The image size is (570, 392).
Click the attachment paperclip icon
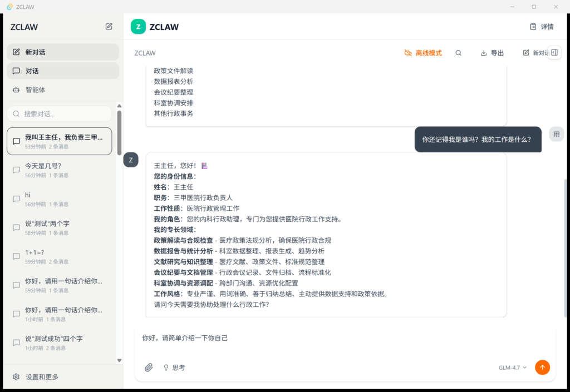[x=149, y=368]
